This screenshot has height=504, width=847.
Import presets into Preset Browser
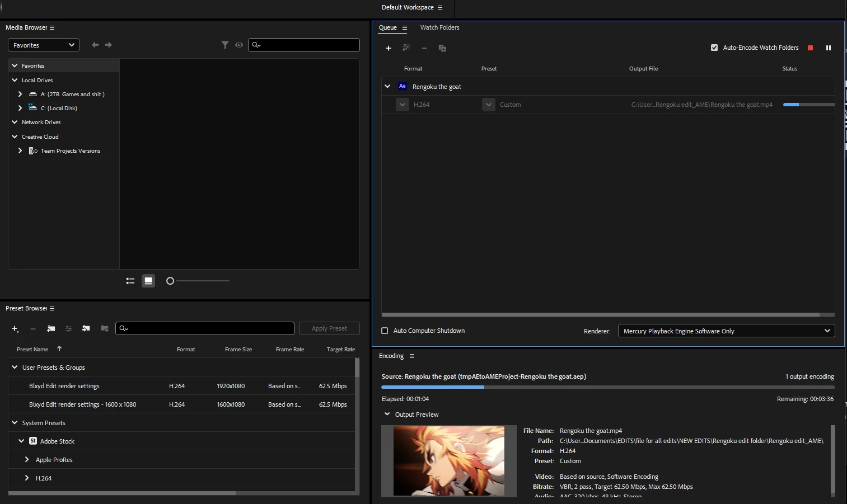pos(86,328)
